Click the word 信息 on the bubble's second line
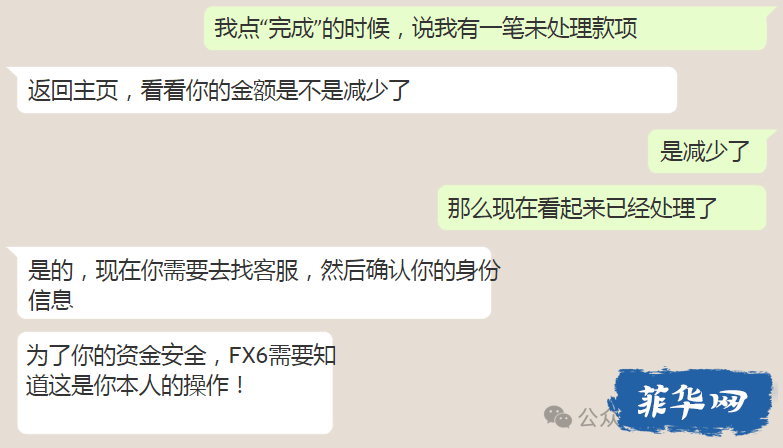The height and width of the screenshot is (448, 783). pyautogui.click(x=50, y=300)
